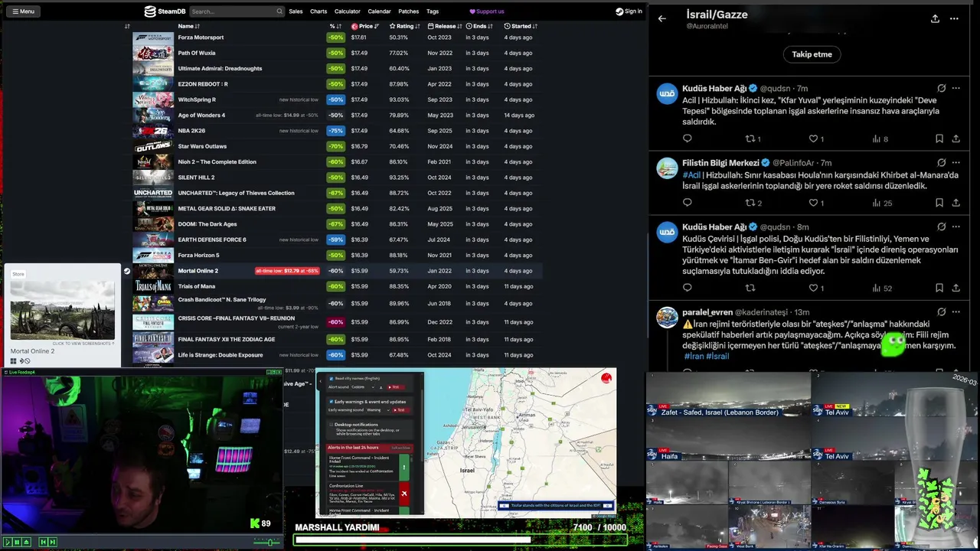980x551 pixels.
Task: Sort table by Ends column
Action: 479,26
